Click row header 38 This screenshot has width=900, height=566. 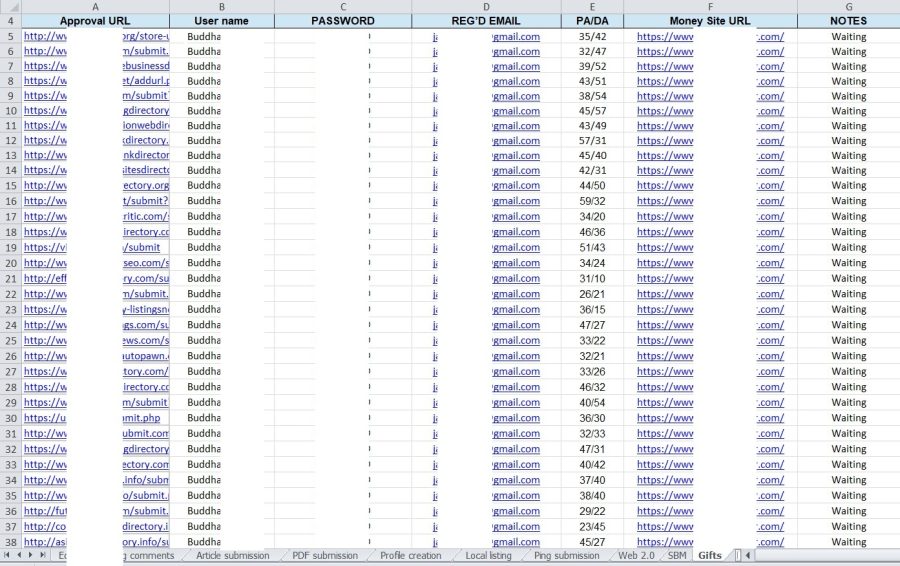click(x=10, y=542)
